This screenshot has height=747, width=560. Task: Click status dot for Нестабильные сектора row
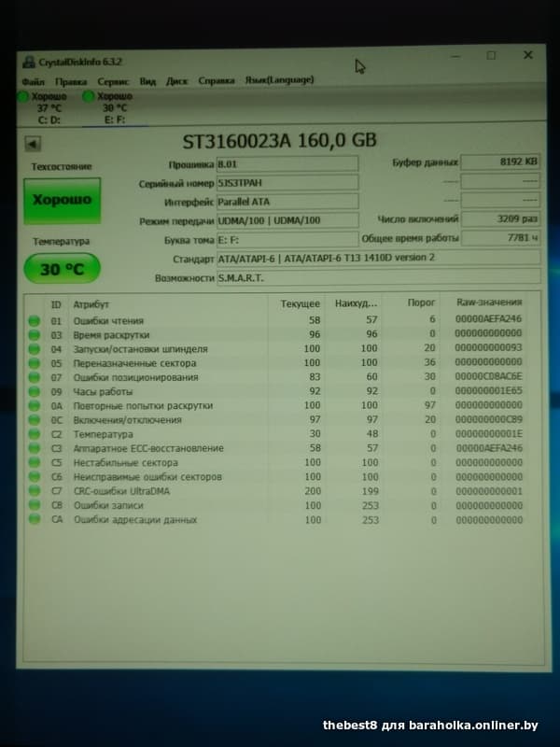pyautogui.click(x=34, y=462)
